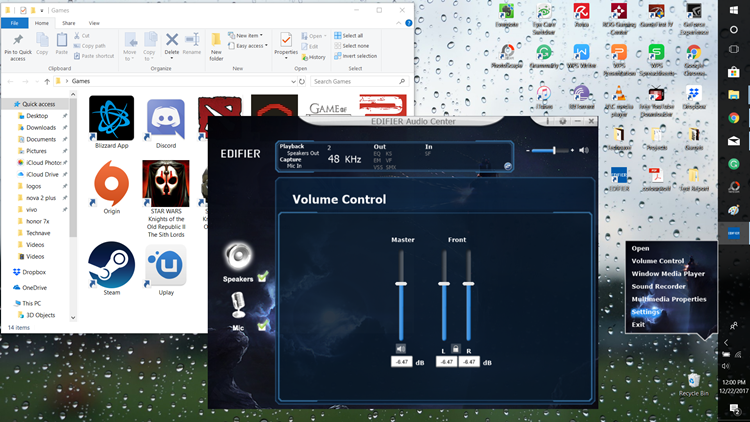Open the VLC media player desktop icon
This screenshot has height=422, width=750.
(619, 101)
